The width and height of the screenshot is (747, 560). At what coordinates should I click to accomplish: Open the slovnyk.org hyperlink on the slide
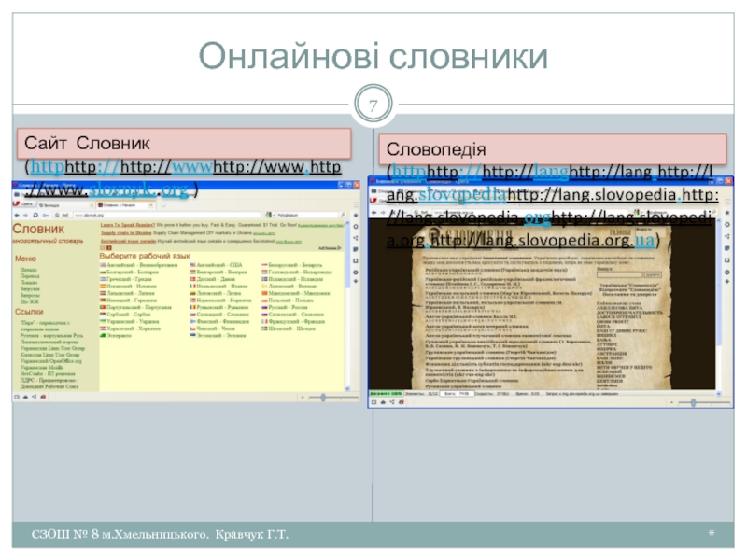click(x=138, y=190)
